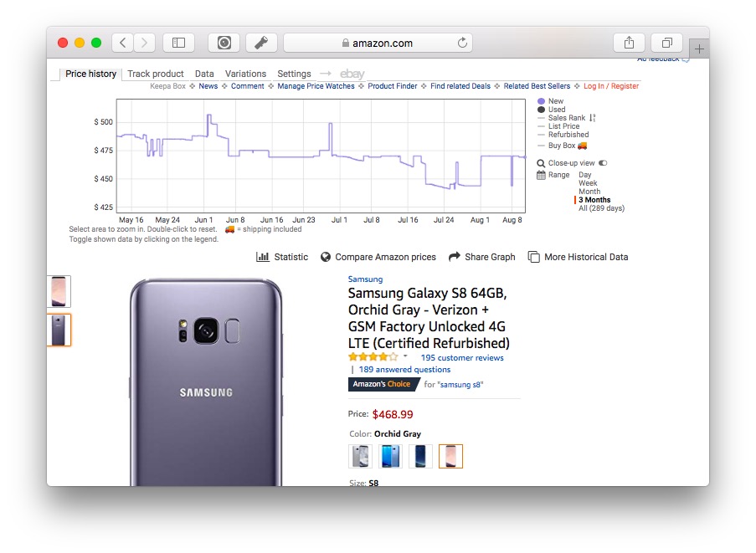Open the Safari share menu
Screen dimensions: 756x553
point(630,43)
